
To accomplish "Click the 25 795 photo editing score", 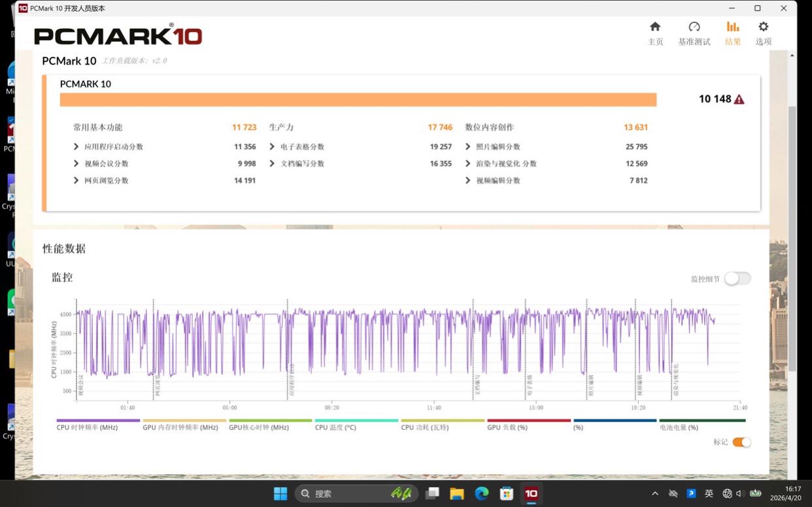I will pyautogui.click(x=636, y=147).
